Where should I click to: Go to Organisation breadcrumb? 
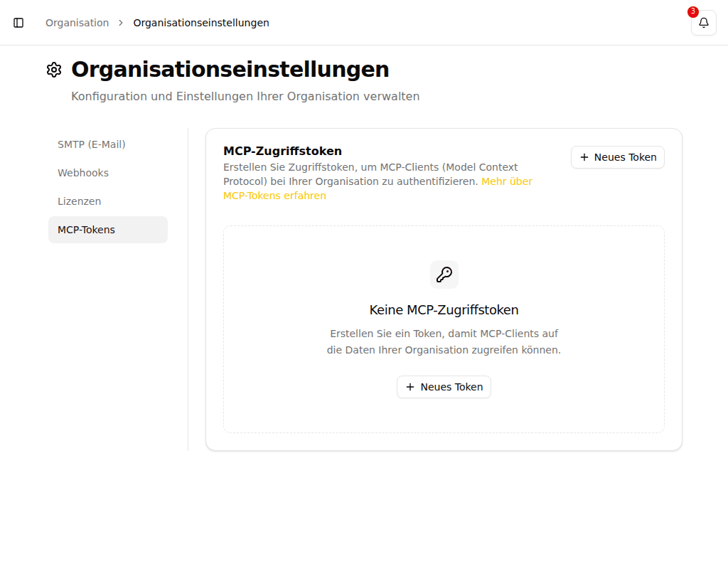pos(77,23)
